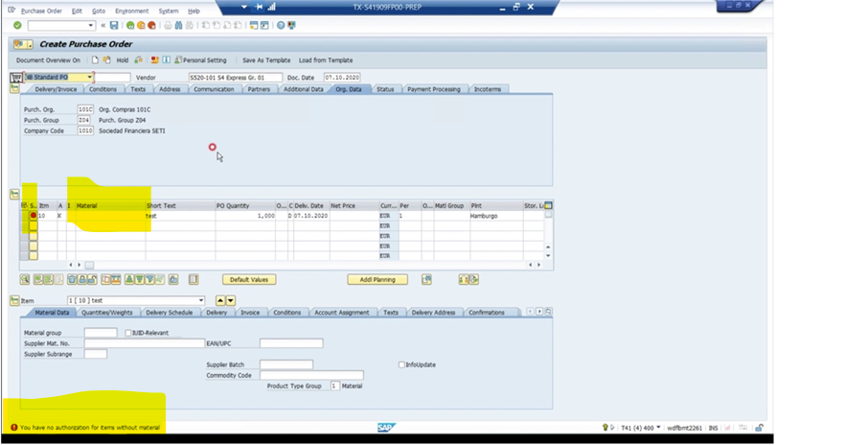Select the first item row checkbox at table right edge
The width and height of the screenshot is (868, 445).
point(548,215)
